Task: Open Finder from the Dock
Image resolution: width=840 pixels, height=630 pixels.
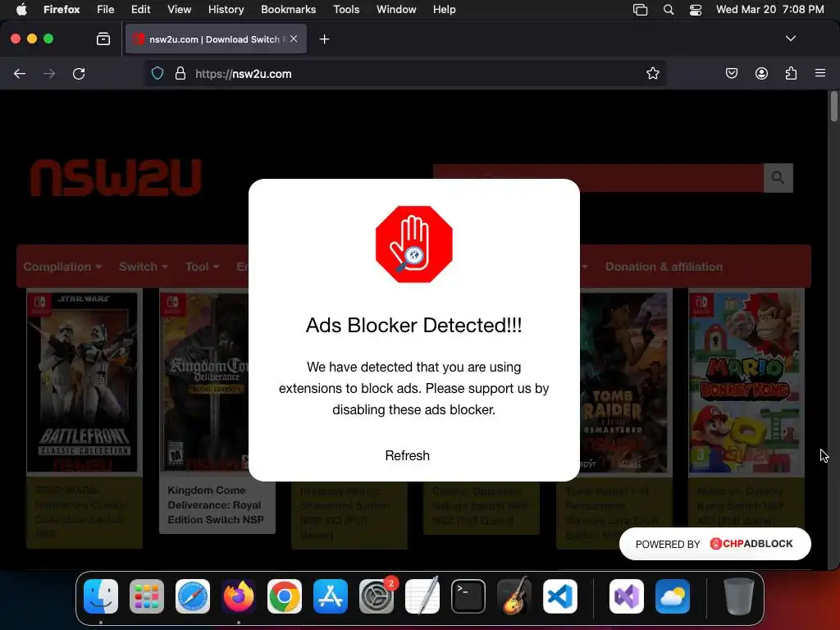Action: 101,596
